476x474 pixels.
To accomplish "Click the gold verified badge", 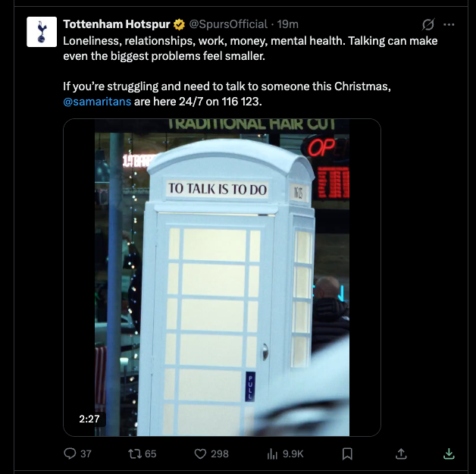I will point(179,24).
